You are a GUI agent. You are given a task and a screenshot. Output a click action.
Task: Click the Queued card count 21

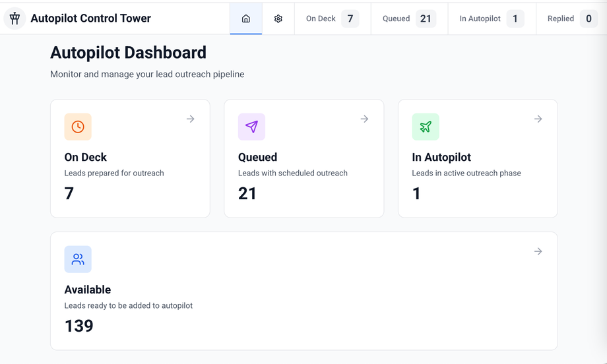247,193
